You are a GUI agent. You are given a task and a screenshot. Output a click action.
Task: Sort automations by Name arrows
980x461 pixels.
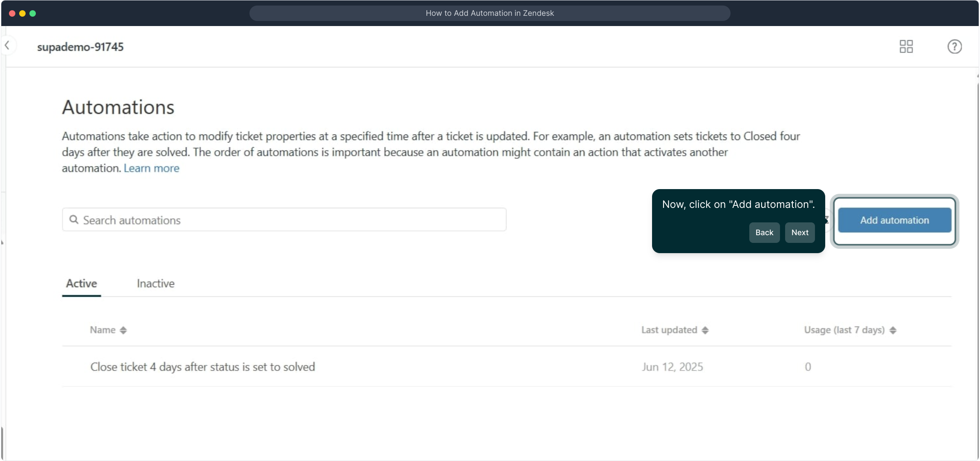[x=123, y=330]
